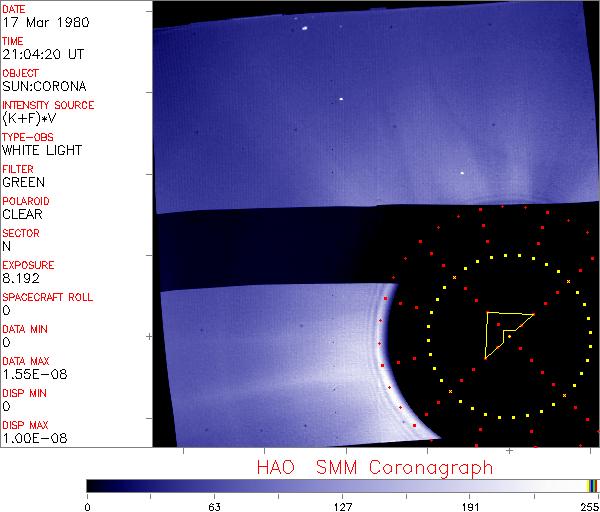The height and width of the screenshot is (512, 600).
Task: Click the GREEN filter value
Action: tap(24, 182)
